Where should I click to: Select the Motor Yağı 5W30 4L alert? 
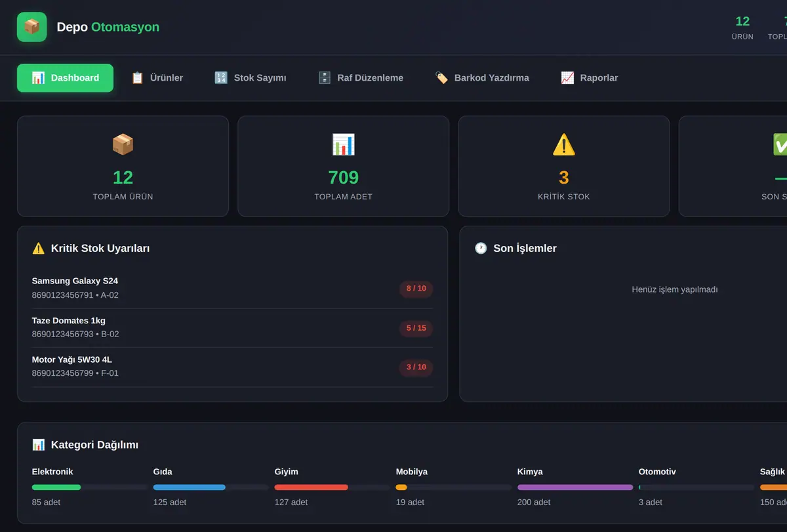tap(232, 367)
